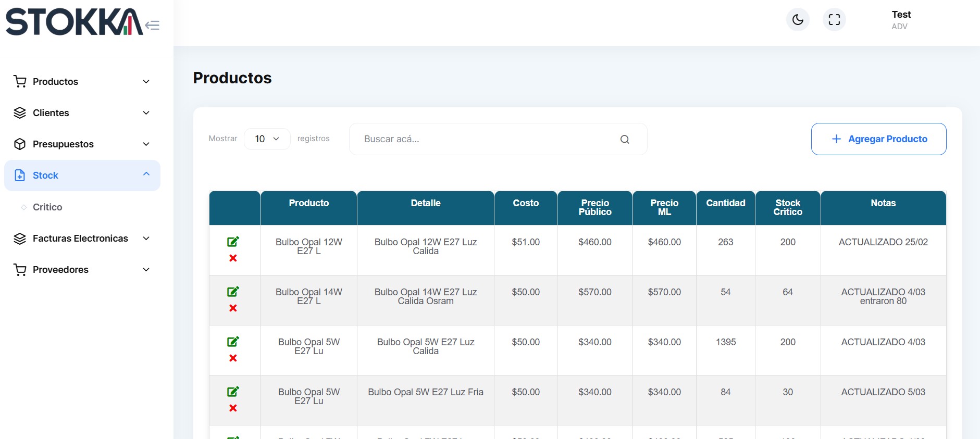The image size is (980, 439).
Task: Open the records-per-page dropdown showing 10
Action: click(x=267, y=139)
